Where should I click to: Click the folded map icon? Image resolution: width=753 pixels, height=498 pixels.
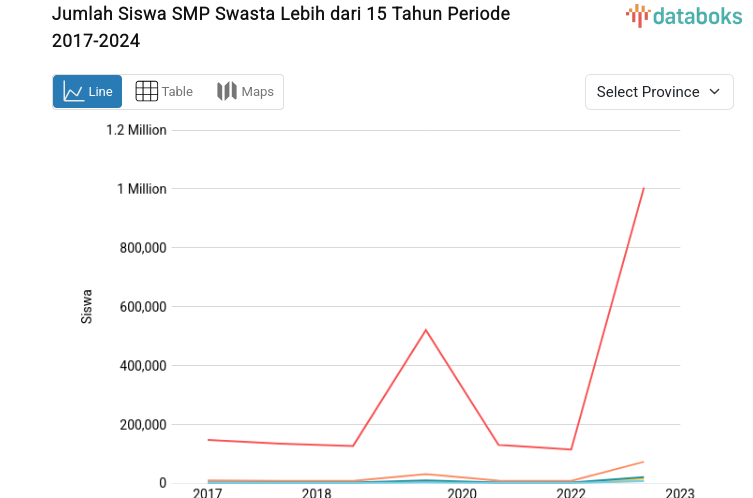point(227,92)
